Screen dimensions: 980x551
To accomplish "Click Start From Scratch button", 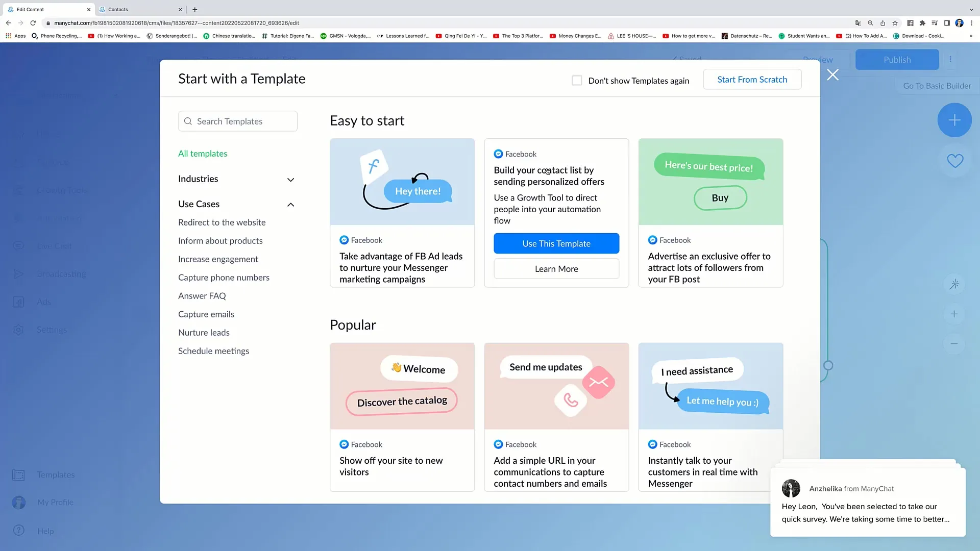I will (752, 80).
